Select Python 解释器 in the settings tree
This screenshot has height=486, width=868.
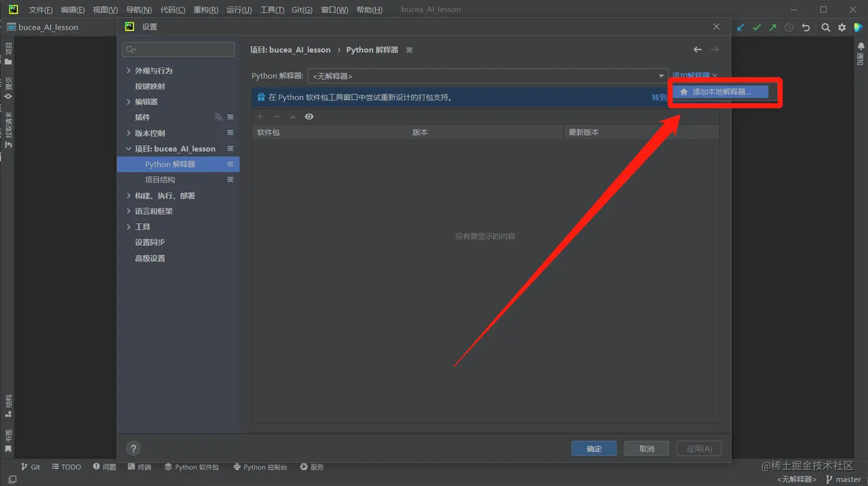pyautogui.click(x=179, y=164)
